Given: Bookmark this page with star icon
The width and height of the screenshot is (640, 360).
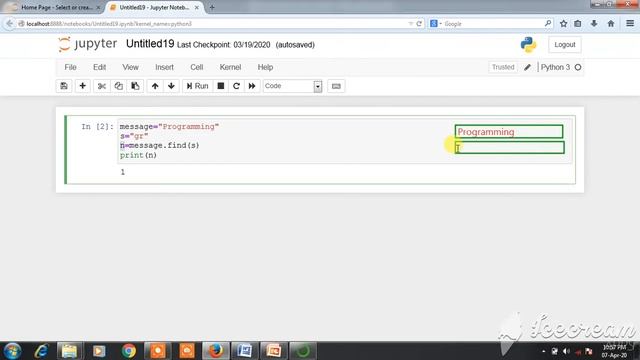Looking at the screenshot, I should (563, 24).
